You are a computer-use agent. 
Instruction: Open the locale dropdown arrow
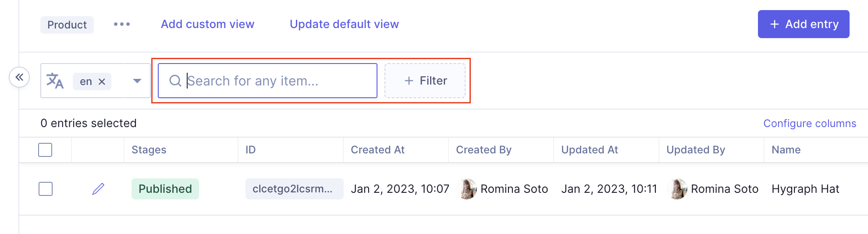click(x=137, y=81)
